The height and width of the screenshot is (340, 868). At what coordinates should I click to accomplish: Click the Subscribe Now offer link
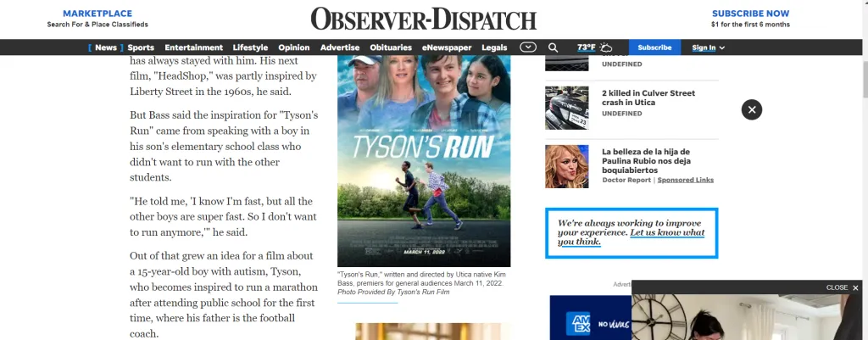[750, 19]
